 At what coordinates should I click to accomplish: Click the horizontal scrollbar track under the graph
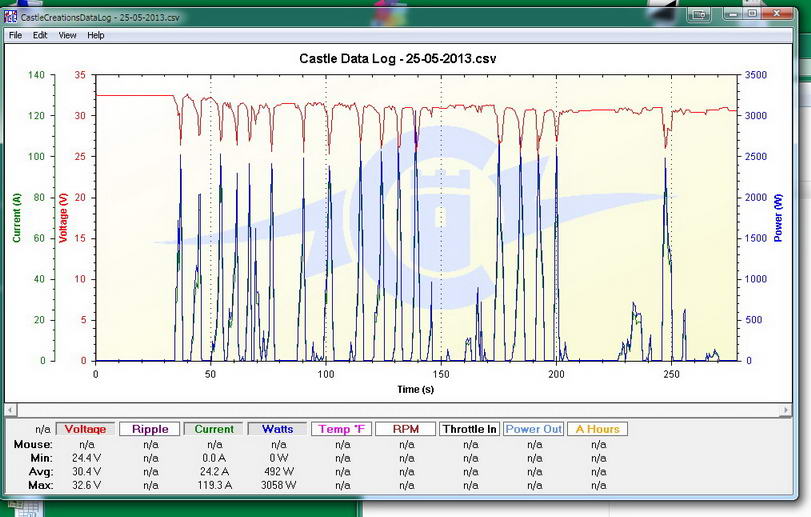click(x=398, y=410)
